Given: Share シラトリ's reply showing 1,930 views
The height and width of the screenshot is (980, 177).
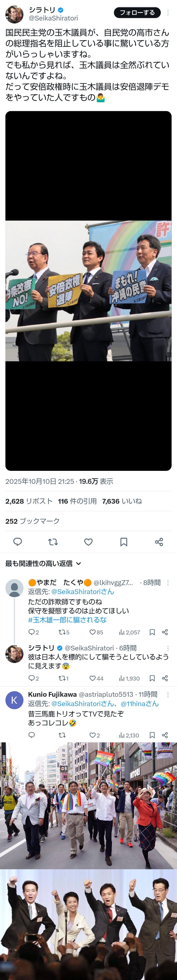Looking at the screenshot, I should pos(165,678).
